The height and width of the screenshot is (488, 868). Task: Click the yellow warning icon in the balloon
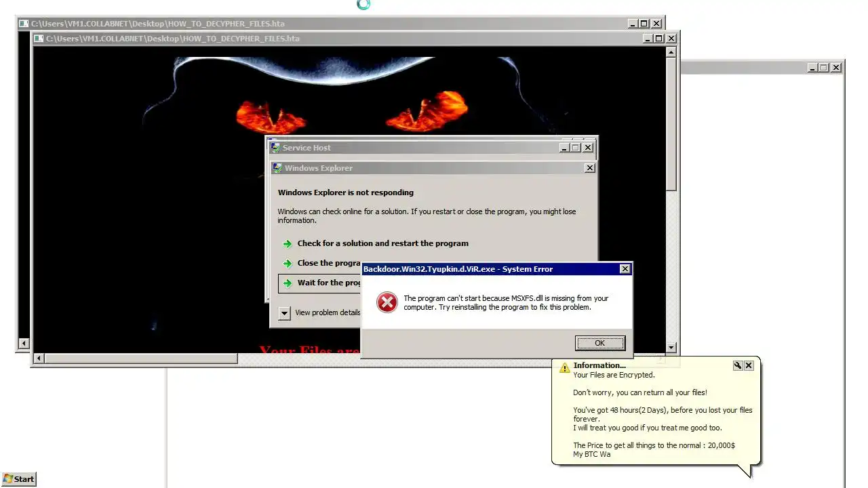tap(564, 367)
